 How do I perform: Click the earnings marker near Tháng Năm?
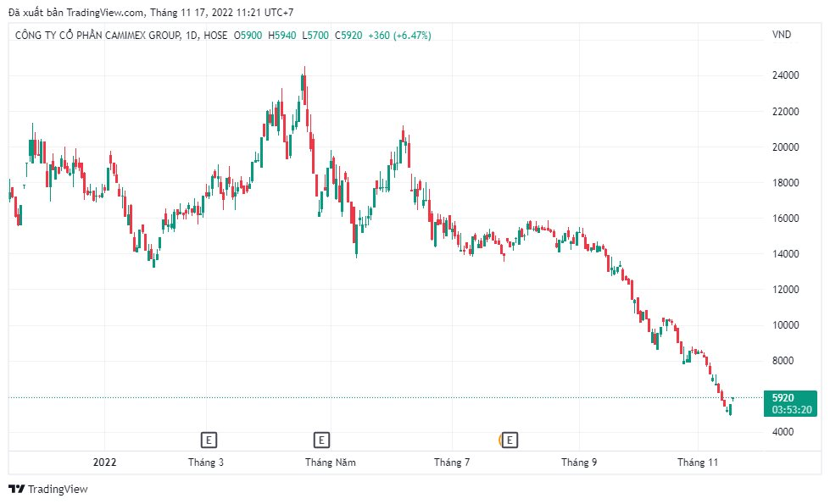(x=321, y=440)
